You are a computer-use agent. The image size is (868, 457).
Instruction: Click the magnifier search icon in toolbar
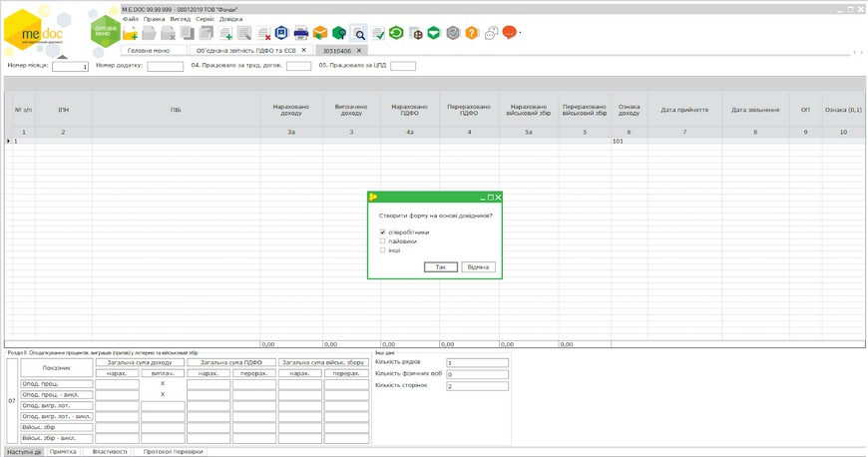pyautogui.click(x=358, y=34)
